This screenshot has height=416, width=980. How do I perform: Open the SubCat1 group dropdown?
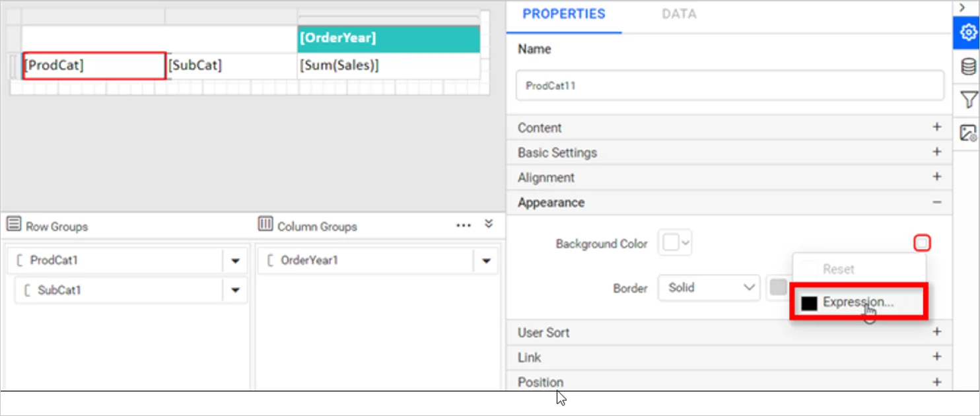click(x=234, y=290)
